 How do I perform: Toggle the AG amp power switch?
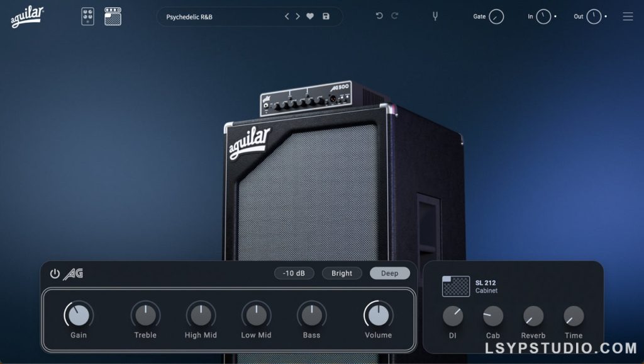pyautogui.click(x=55, y=273)
